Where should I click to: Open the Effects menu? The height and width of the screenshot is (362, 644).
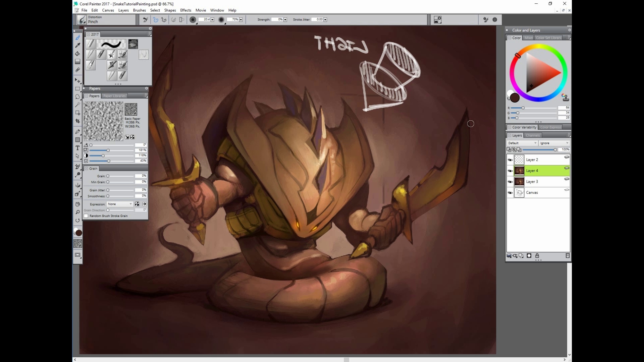185,10
